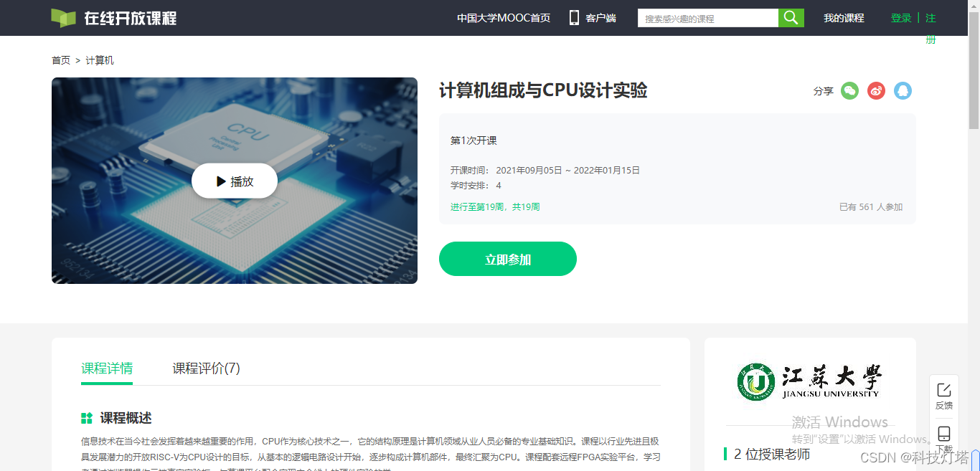The width and height of the screenshot is (980, 471).
Task: Switch to the 课程评价(7) tab
Action: pos(205,368)
